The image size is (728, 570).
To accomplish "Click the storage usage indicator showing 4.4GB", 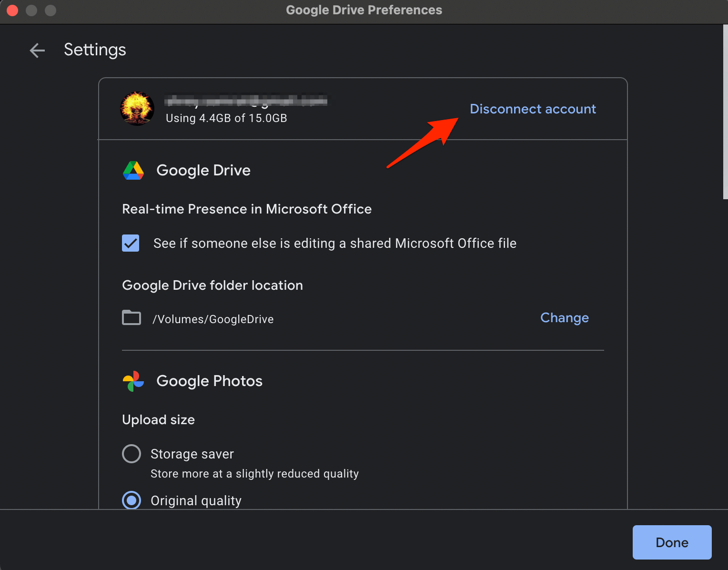I will 226,118.
